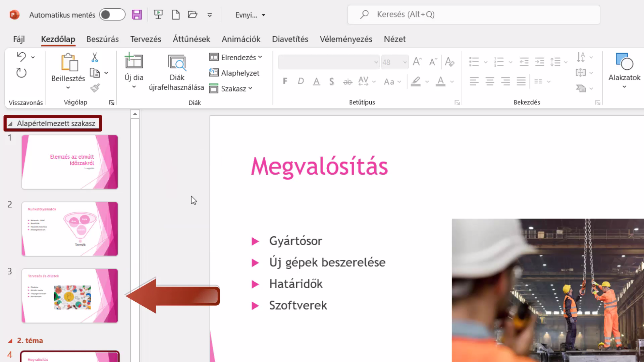Start slideshow from beginning icon
The height and width of the screenshot is (362, 644).
[x=158, y=14]
